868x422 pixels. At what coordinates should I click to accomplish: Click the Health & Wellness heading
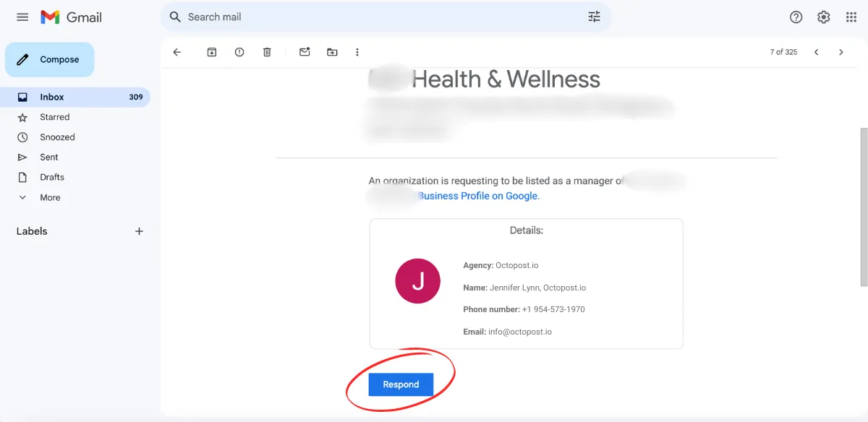click(506, 79)
